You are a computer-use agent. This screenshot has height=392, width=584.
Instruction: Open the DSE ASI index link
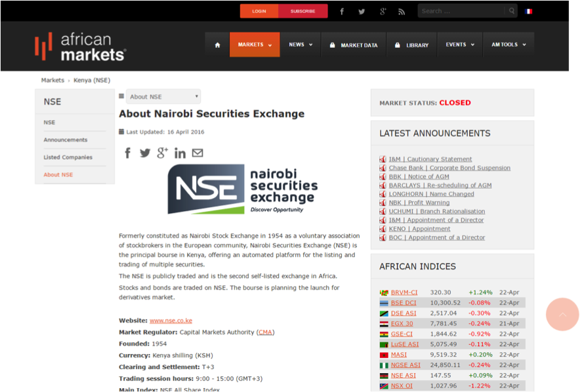[x=404, y=313]
